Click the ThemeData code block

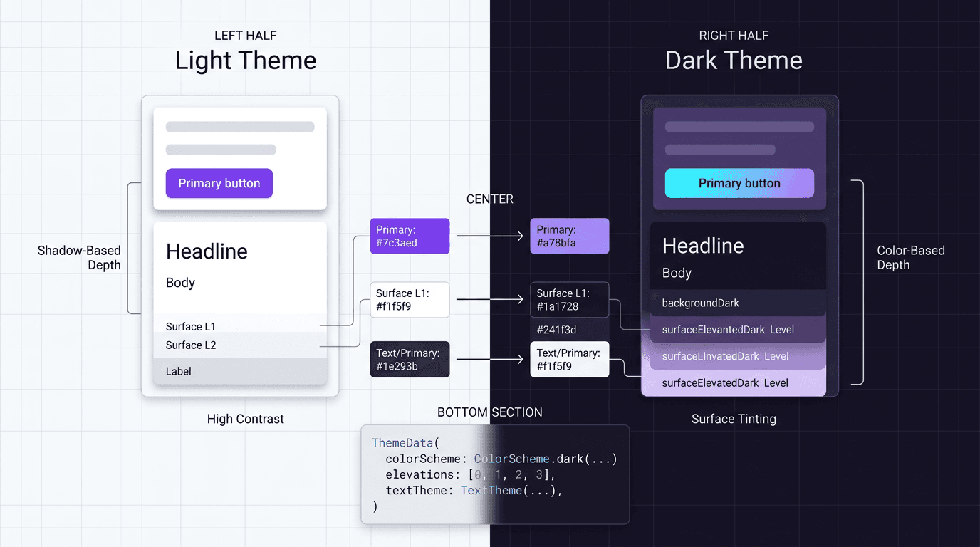pyautogui.click(x=494, y=474)
